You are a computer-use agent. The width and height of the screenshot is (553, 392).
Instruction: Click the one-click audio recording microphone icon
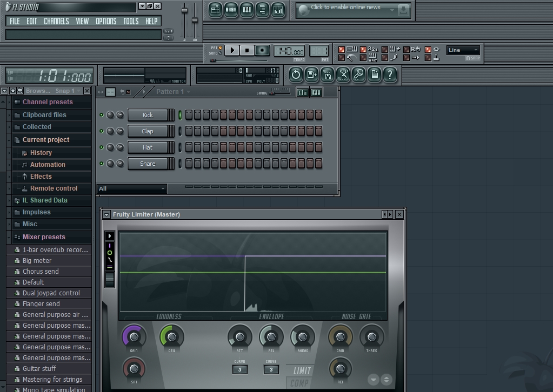358,75
